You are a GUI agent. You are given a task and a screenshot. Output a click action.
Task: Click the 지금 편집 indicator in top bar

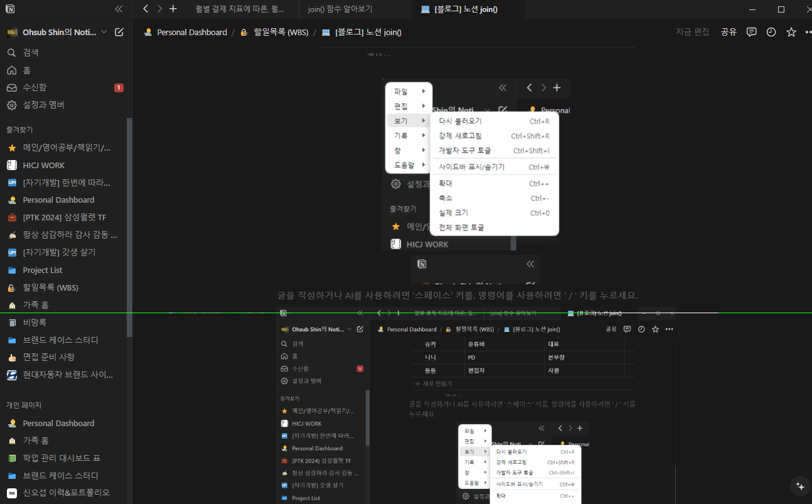[693, 32]
